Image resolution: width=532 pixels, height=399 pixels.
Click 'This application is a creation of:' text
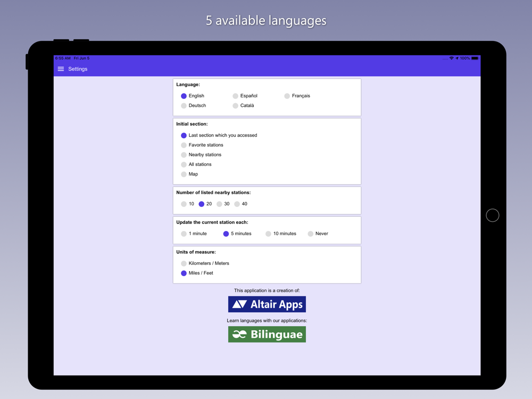(267, 290)
